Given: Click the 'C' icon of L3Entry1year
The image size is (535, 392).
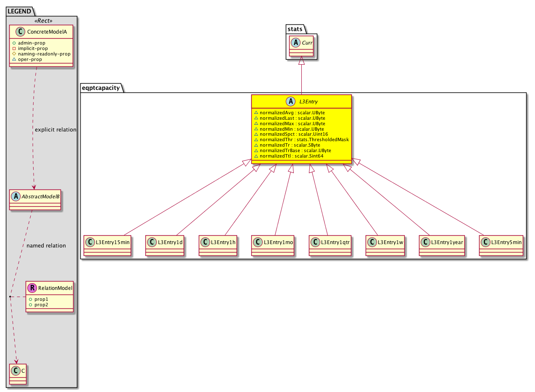Looking at the screenshot, I should point(425,242).
